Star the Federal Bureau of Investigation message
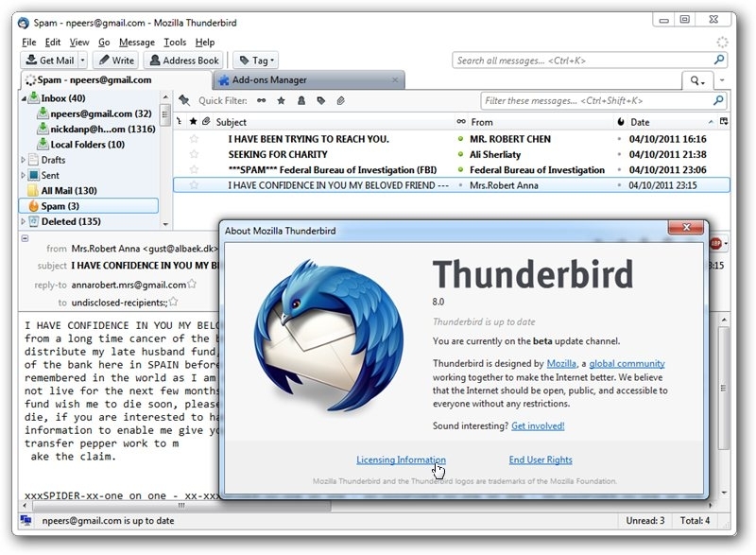 pyautogui.click(x=194, y=170)
